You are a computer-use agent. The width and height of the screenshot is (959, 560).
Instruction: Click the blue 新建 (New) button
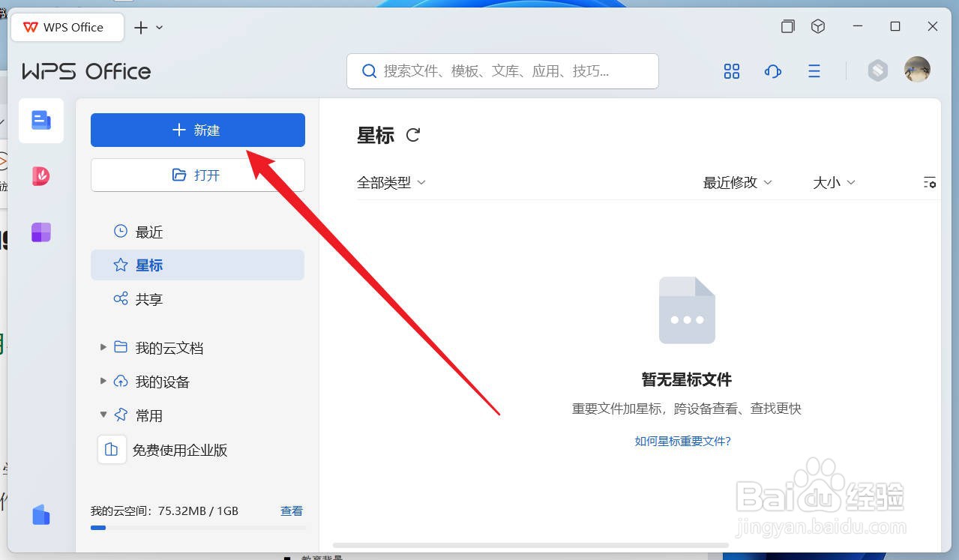198,130
